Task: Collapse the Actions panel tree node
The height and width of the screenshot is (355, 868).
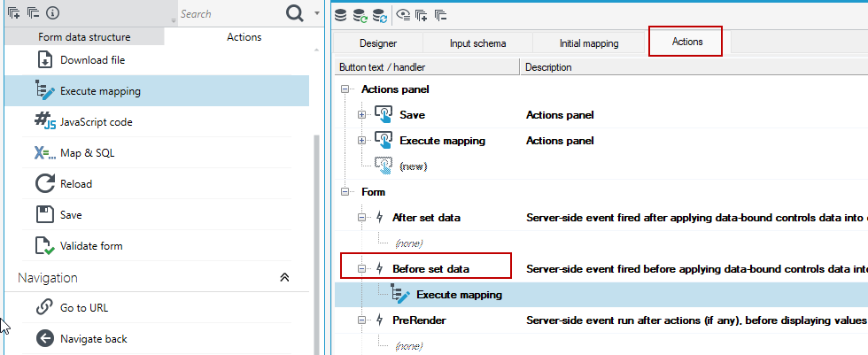Action: pyautogui.click(x=346, y=89)
